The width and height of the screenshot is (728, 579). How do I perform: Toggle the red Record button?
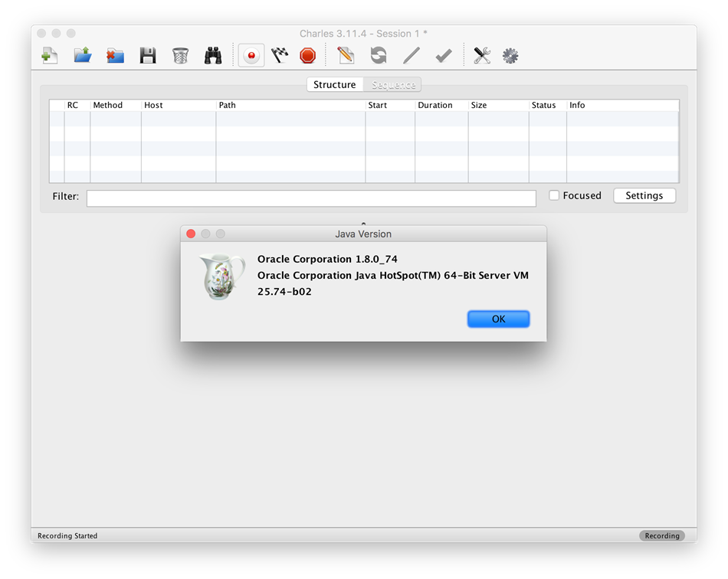click(x=251, y=56)
